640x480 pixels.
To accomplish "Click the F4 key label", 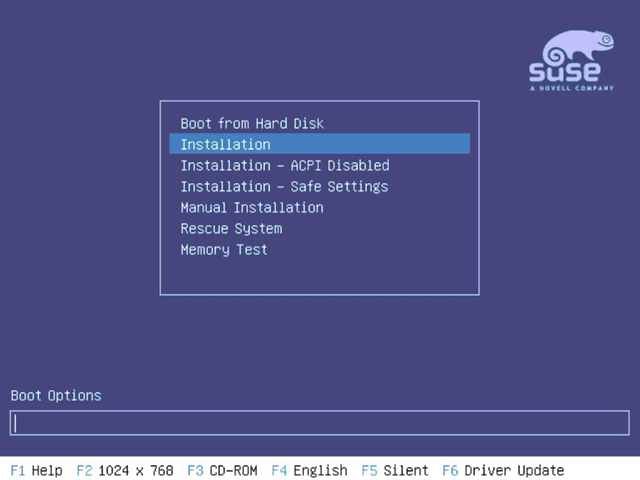I will [x=279, y=470].
